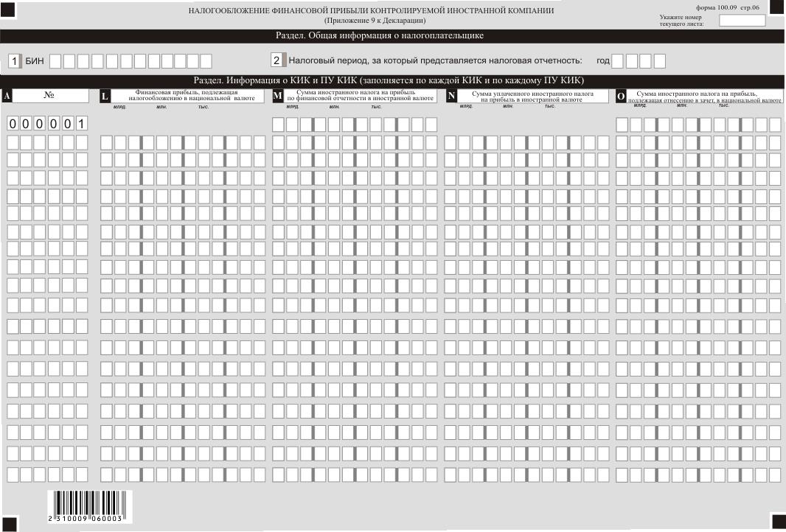The height and width of the screenshot is (532, 786).
Task: Click the barcode at the bottom left
Action: click(86, 505)
